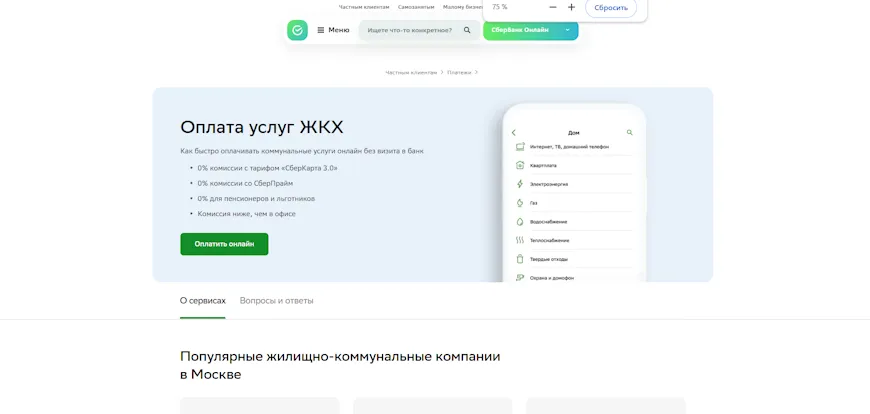Click the 0% комиссии со СберПрайм line
The image size is (870, 414).
coord(245,183)
